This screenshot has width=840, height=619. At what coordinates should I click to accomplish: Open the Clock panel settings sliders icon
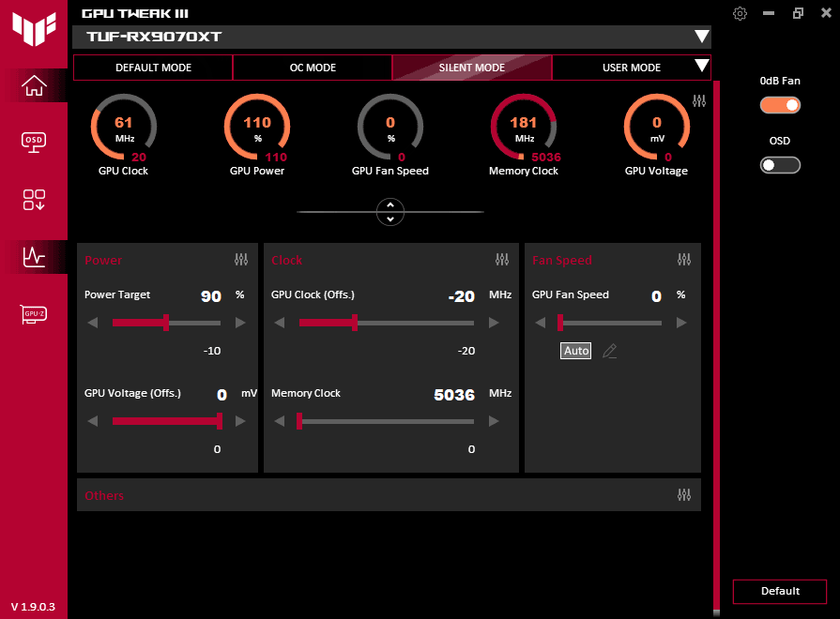502,260
